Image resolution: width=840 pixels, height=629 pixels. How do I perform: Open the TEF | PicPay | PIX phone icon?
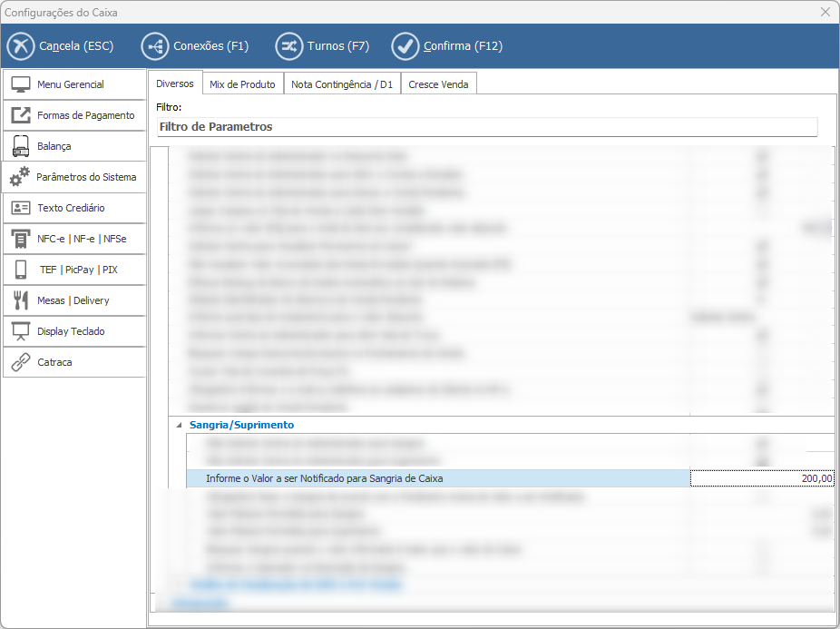point(21,270)
